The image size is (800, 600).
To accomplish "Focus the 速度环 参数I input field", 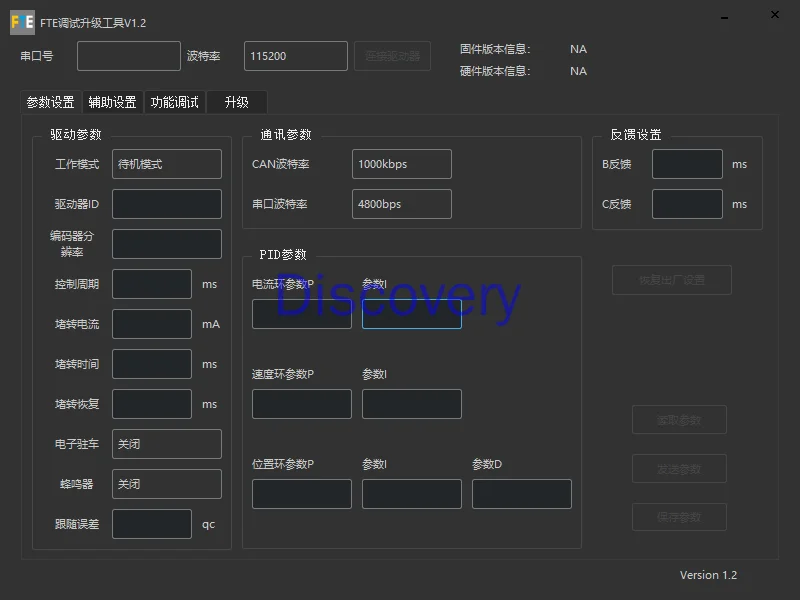I will (412, 404).
